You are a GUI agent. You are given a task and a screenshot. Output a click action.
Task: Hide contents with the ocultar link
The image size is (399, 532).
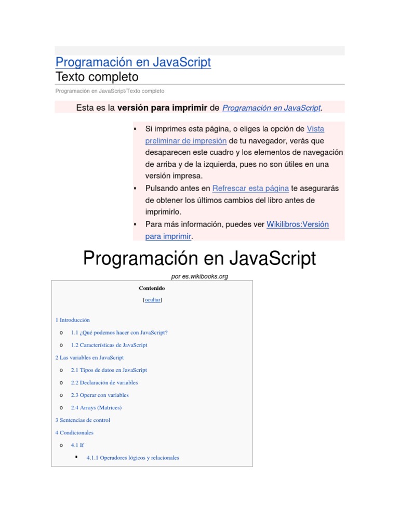(153, 300)
